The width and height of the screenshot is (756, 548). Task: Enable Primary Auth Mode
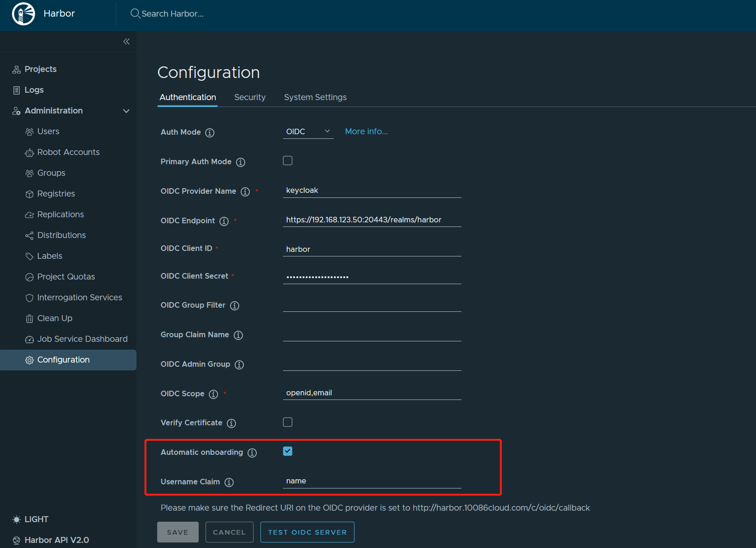pyautogui.click(x=287, y=161)
